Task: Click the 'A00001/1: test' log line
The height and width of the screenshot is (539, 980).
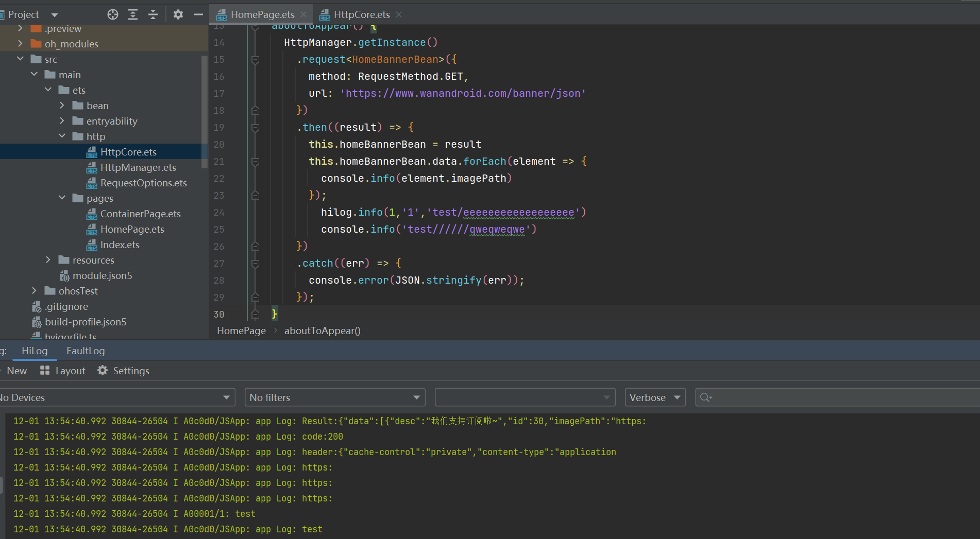Action: (x=134, y=514)
